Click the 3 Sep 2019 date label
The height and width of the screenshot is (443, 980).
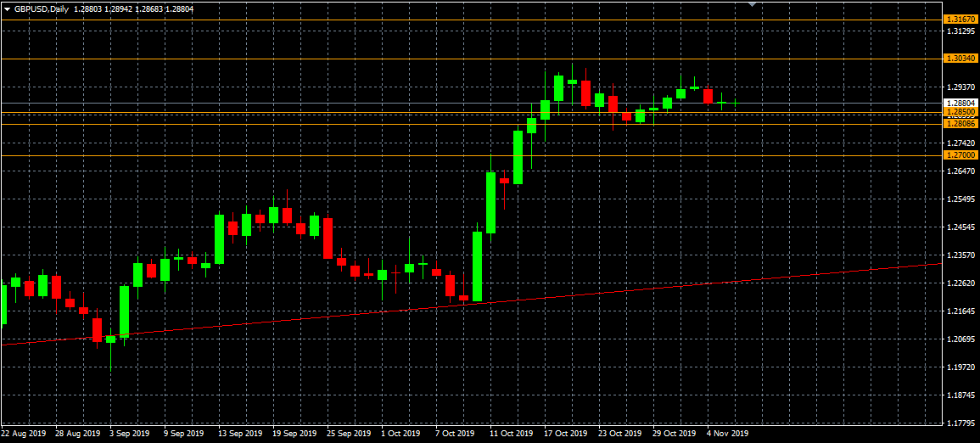(x=129, y=434)
